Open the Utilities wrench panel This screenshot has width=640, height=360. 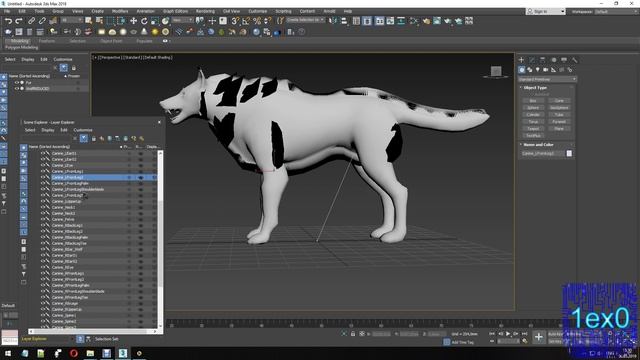tap(574, 60)
